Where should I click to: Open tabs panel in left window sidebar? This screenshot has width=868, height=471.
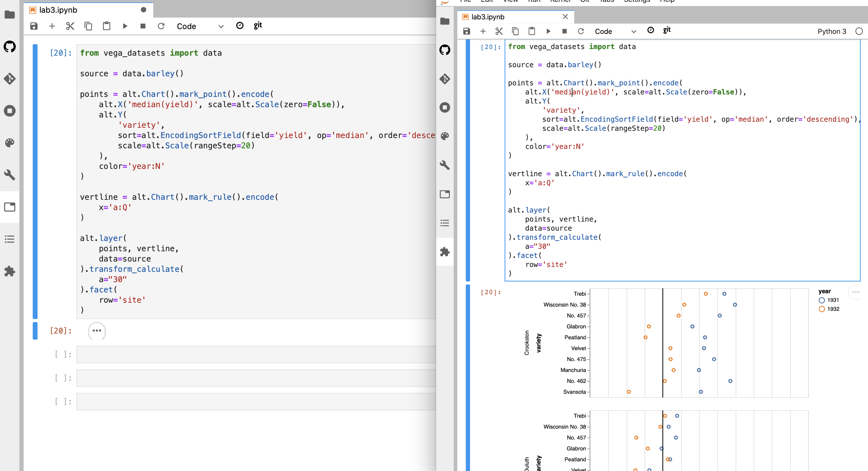click(x=9, y=207)
